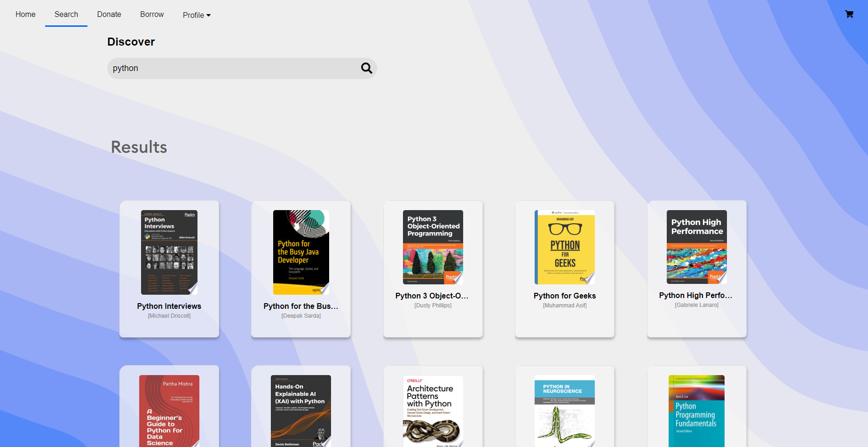Open the shopping cart
The width and height of the screenshot is (868, 447).
coord(849,14)
